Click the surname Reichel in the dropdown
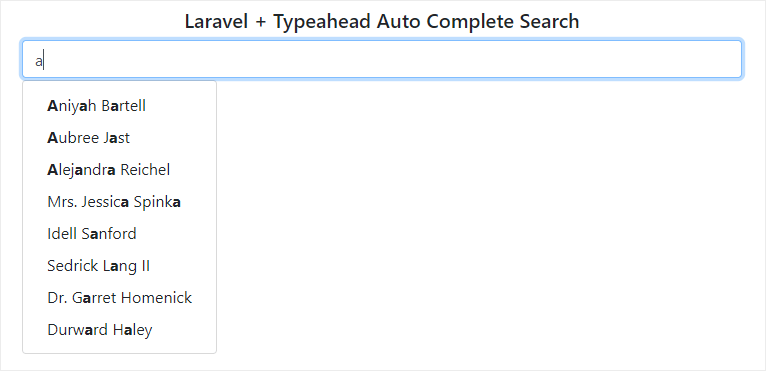 (145, 170)
